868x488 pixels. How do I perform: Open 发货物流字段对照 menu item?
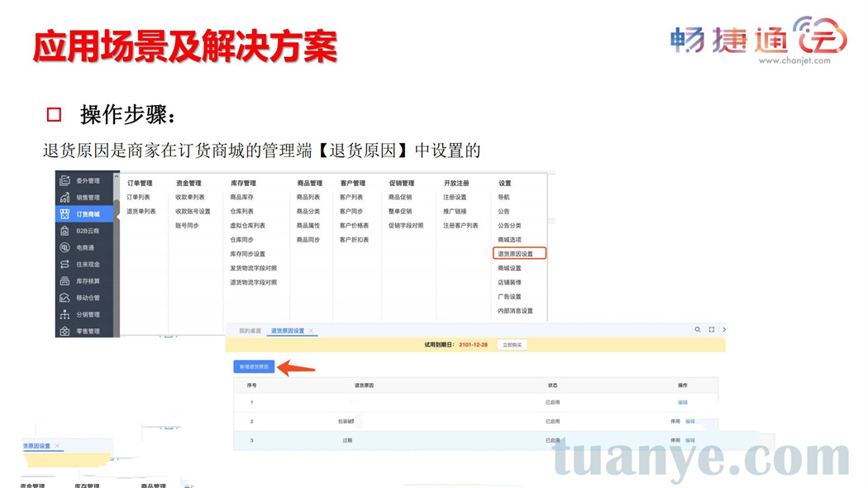click(254, 268)
